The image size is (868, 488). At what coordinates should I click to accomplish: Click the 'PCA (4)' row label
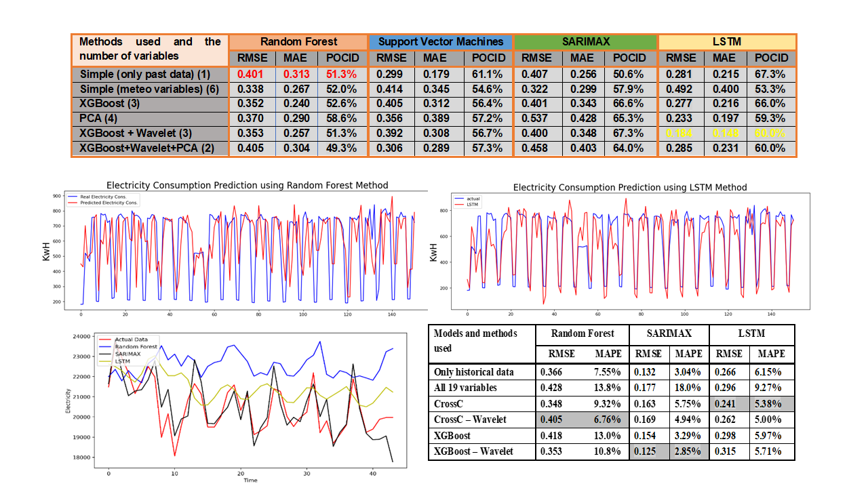pos(99,118)
